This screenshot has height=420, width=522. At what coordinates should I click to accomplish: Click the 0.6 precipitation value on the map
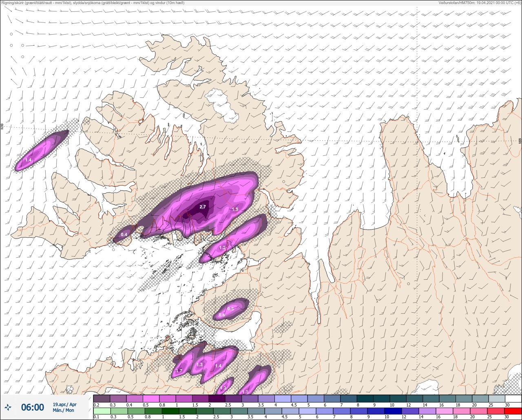[222, 315]
